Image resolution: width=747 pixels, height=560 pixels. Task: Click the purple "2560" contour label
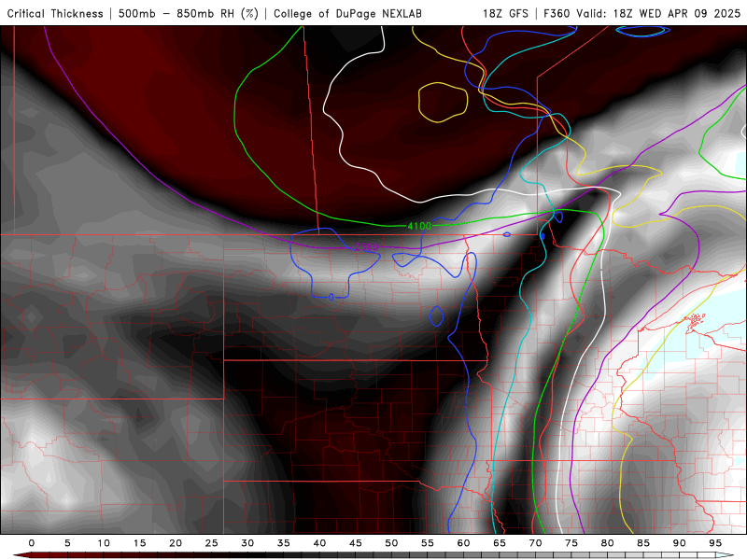(x=366, y=246)
